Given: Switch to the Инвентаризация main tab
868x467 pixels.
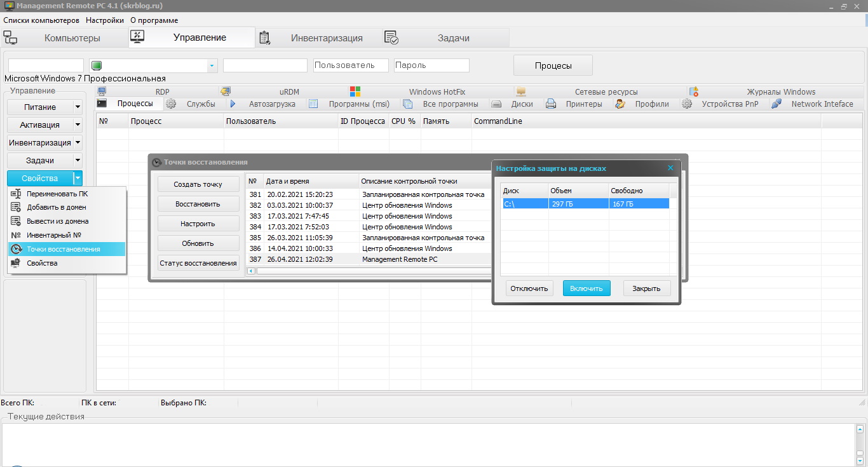Looking at the screenshot, I should pos(319,37).
